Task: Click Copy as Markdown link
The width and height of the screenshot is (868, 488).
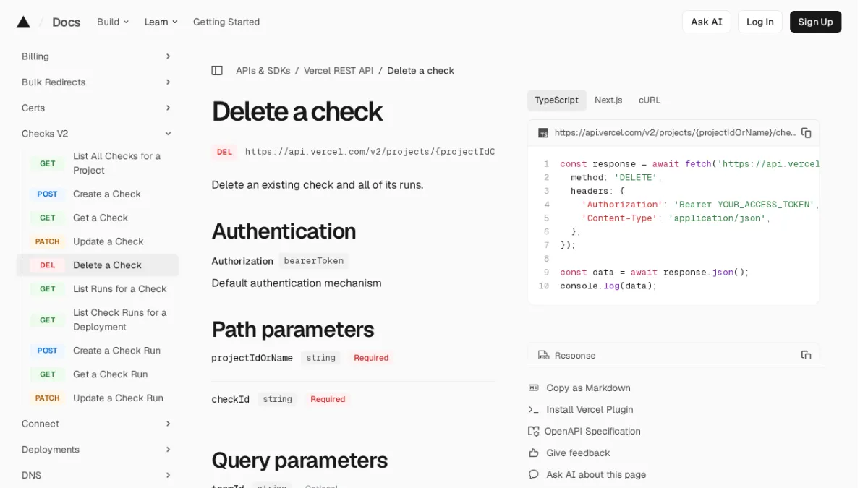Action: (588, 388)
